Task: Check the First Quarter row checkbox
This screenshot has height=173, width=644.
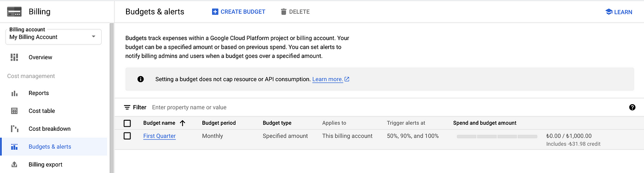Action: (x=127, y=136)
